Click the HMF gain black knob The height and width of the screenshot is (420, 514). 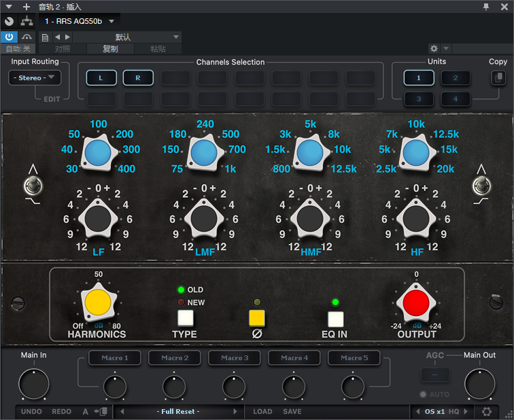310,218
